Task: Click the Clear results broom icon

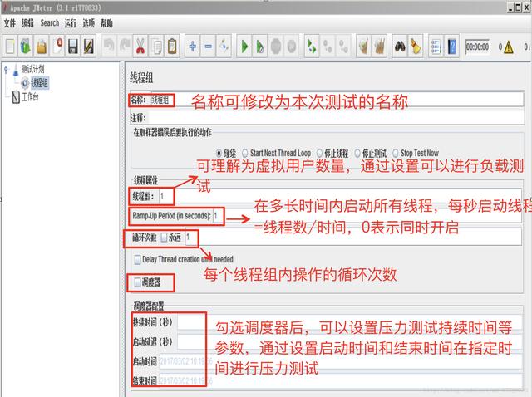Action: coord(363,47)
